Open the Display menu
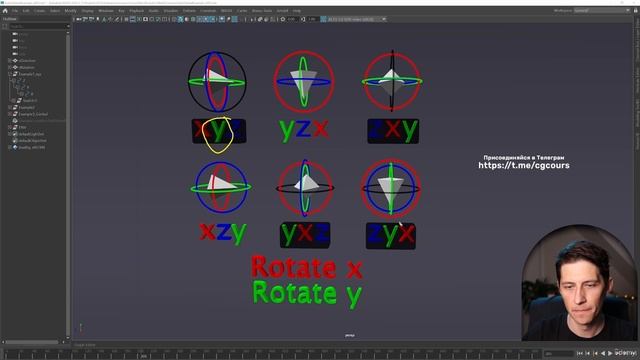The image size is (640, 360). click(x=87, y=11)
